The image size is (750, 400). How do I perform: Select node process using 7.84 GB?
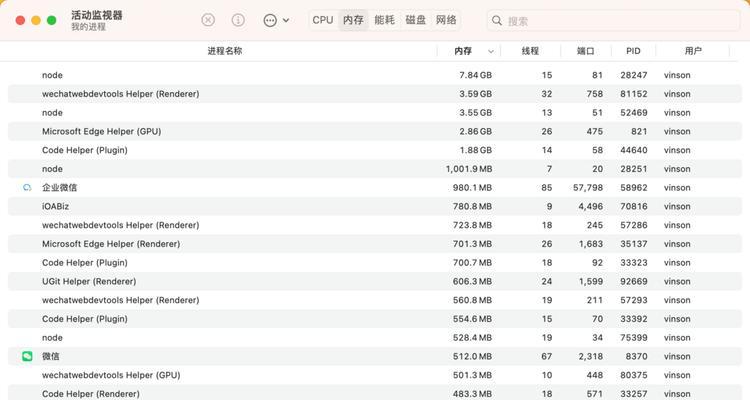pos(375,75)
